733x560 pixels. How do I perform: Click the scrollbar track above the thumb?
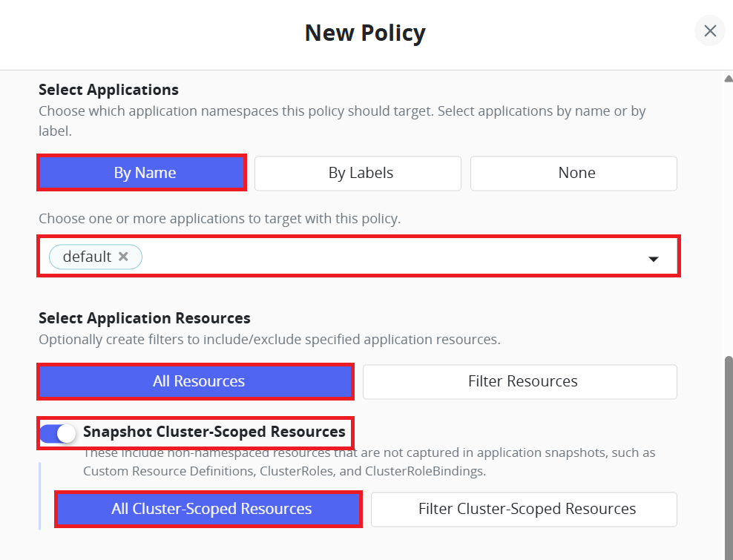click(729, 220)
